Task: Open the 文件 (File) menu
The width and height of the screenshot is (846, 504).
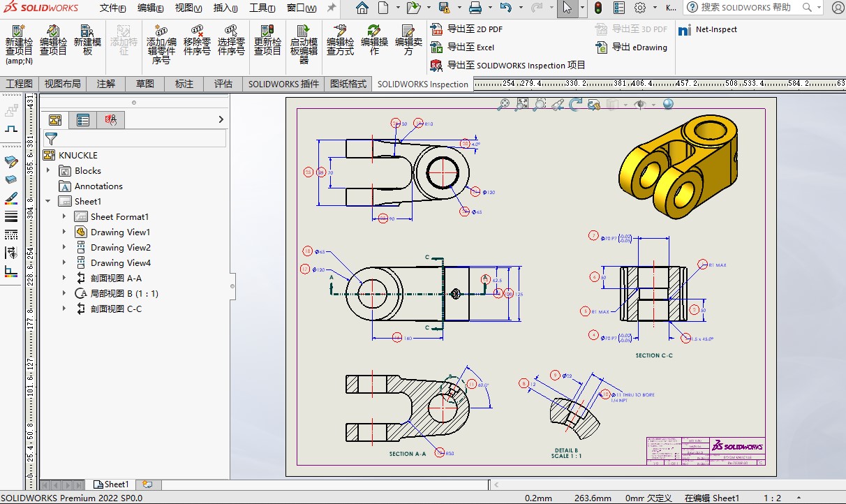Action: [112, 8]
